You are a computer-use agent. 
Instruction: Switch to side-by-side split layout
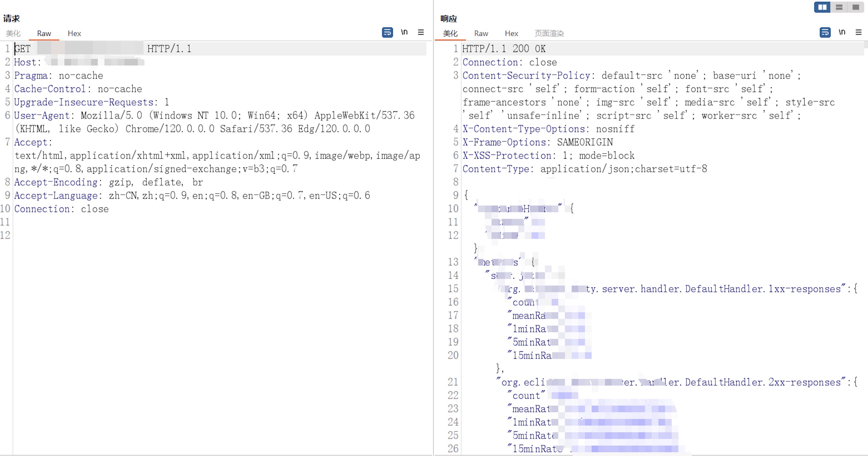point(822,7)
